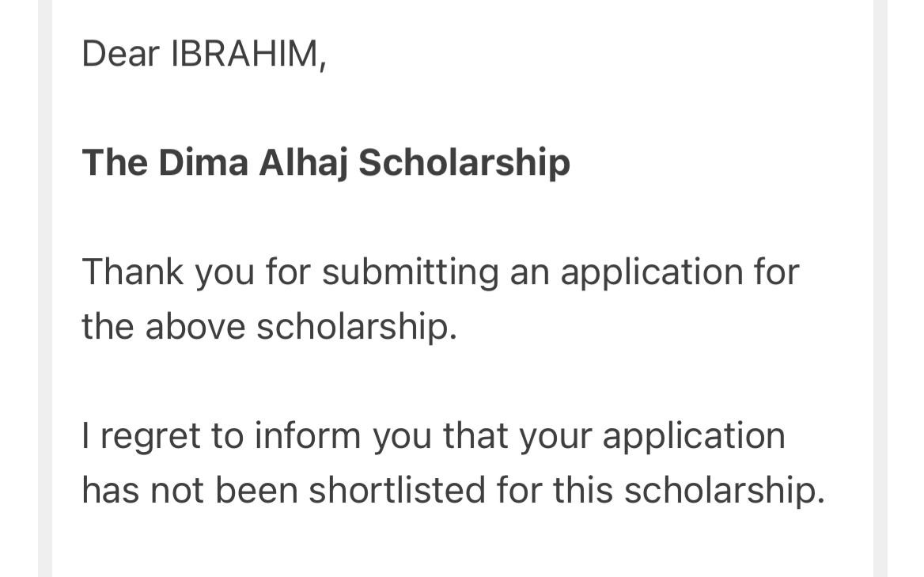Click the words "this scholarship." ending the email
Screen dimensions: 924x577
[x=688, y=491]
